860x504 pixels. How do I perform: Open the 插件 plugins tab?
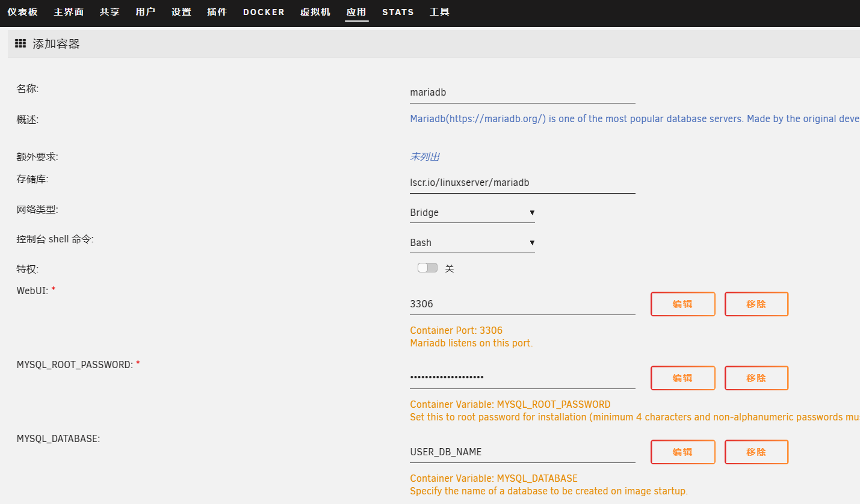pos(217,12)
